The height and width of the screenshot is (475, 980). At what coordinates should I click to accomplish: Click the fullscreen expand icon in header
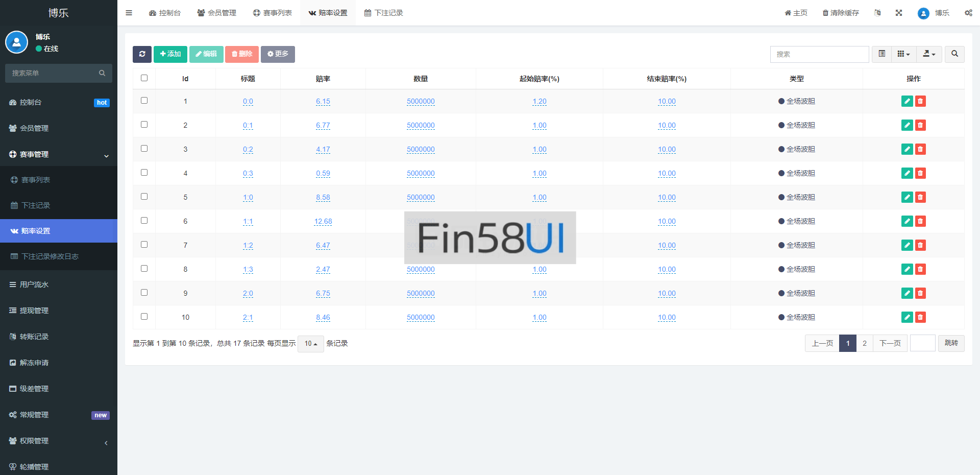899,13
